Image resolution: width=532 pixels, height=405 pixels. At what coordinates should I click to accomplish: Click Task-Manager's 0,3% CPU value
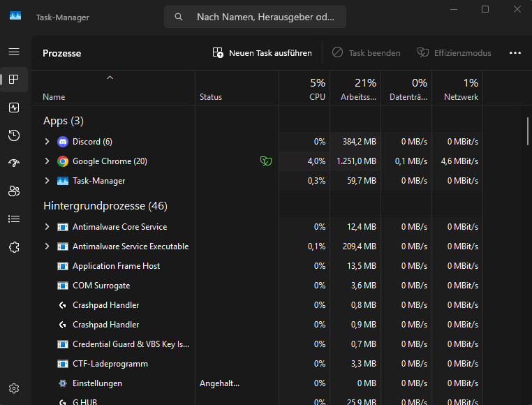pos(316,181)
